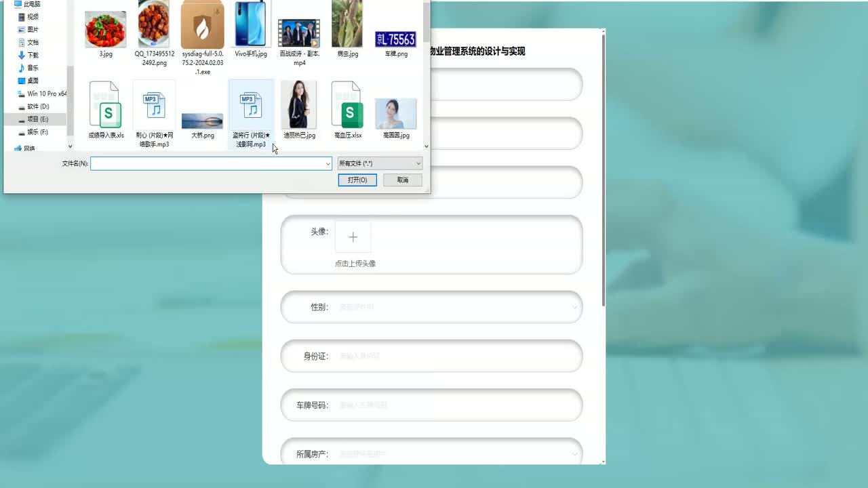Viewport: 868px width, 488px height.
Task: Click the 打开(O) button
Action: point(357,180)
